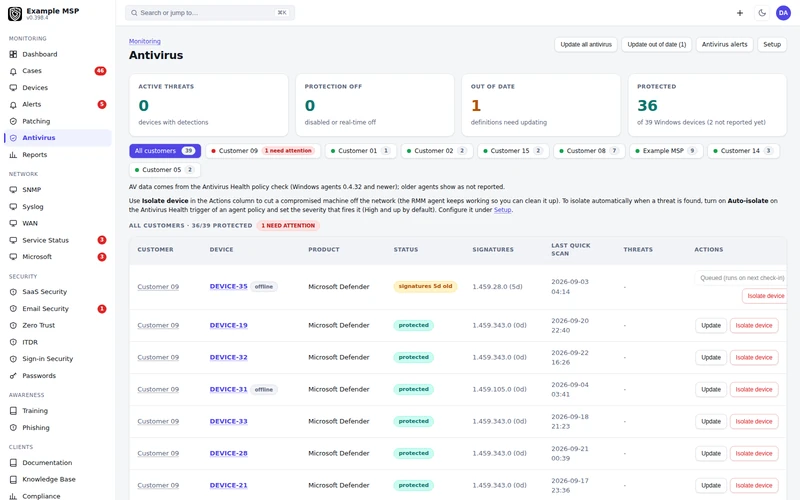Viewport: 800px width, 500px height.
Task: Click the Phishing icon in sidebar
Action: pos(13,428)
